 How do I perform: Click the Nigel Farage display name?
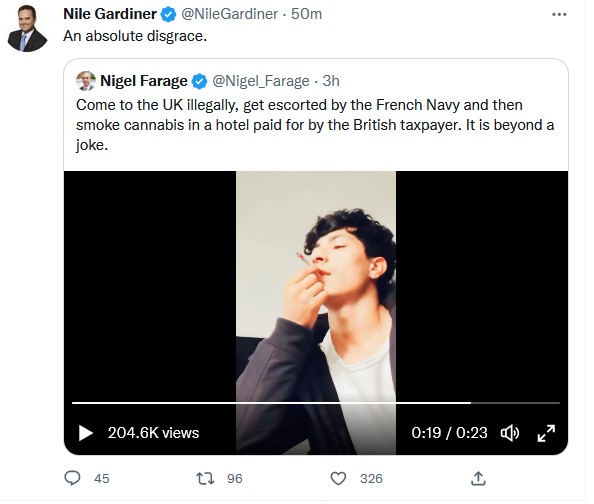[144, 81]
